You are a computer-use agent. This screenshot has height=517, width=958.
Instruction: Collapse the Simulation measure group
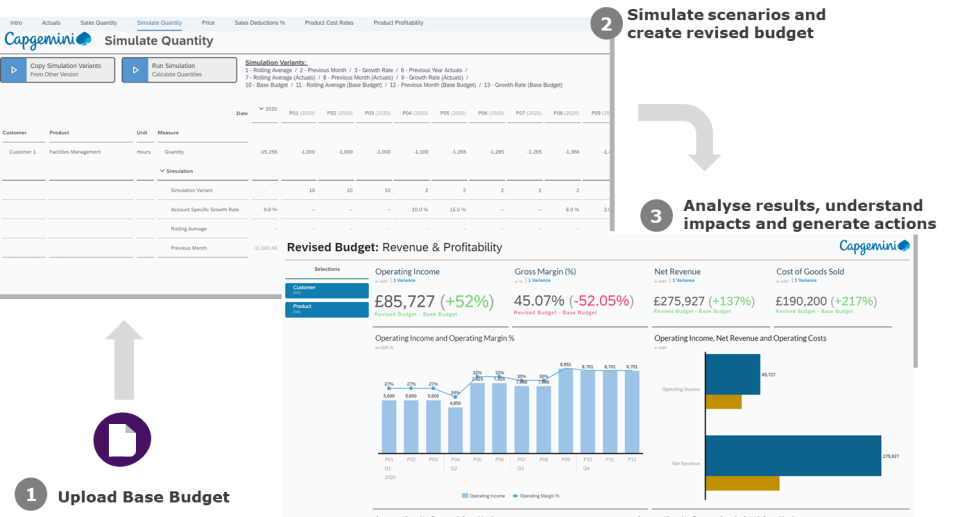pyautogui.click(x=162, y=171)
